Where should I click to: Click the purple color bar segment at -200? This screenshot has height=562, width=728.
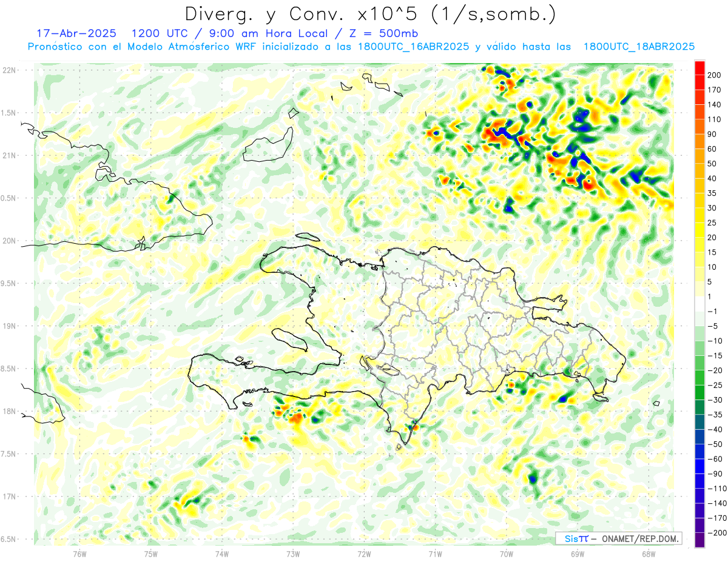pyautogui.click(x=699, y=540)
